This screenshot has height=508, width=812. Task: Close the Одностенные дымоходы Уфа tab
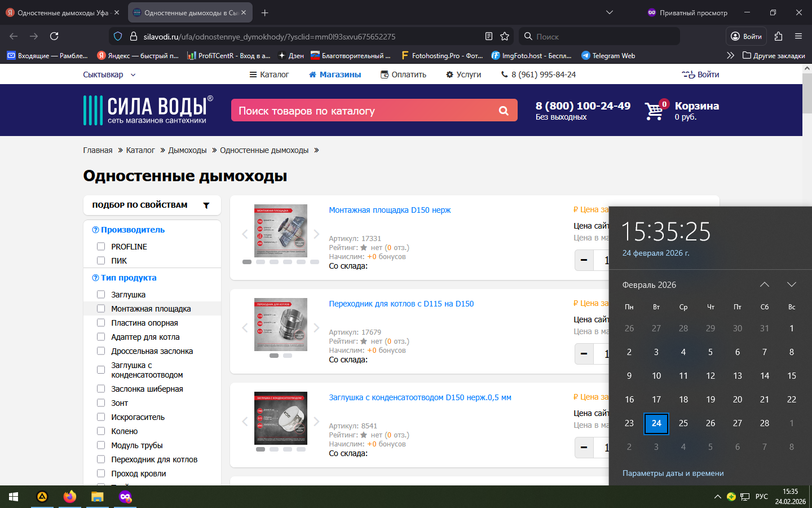117,12
